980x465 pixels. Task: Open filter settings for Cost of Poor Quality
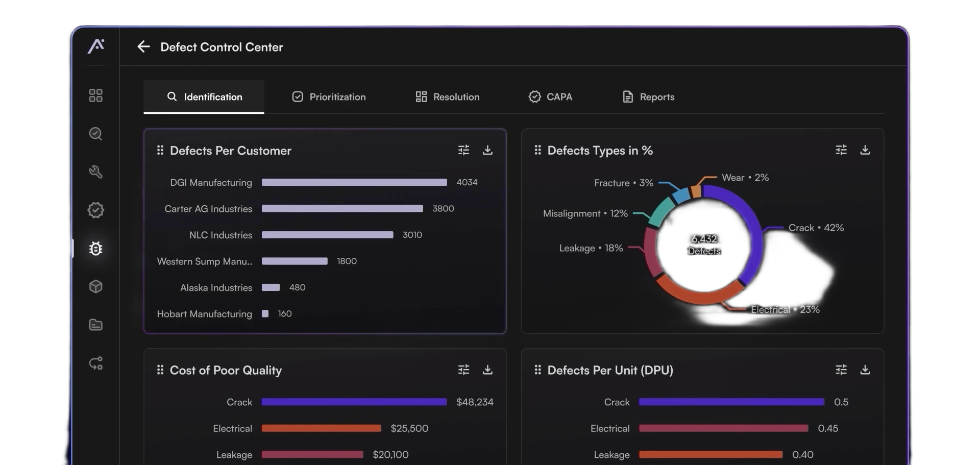coord(463,370)
